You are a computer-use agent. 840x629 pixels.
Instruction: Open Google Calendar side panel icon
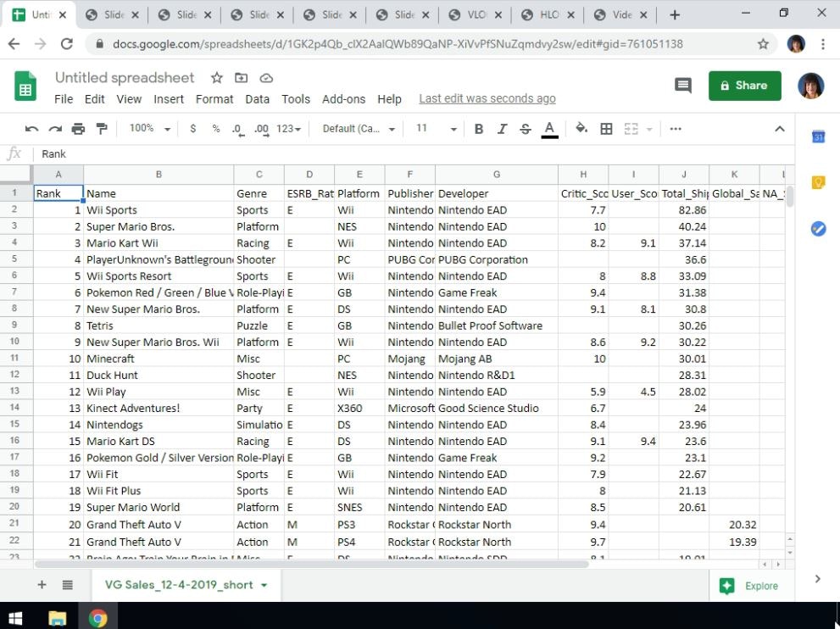818,136
